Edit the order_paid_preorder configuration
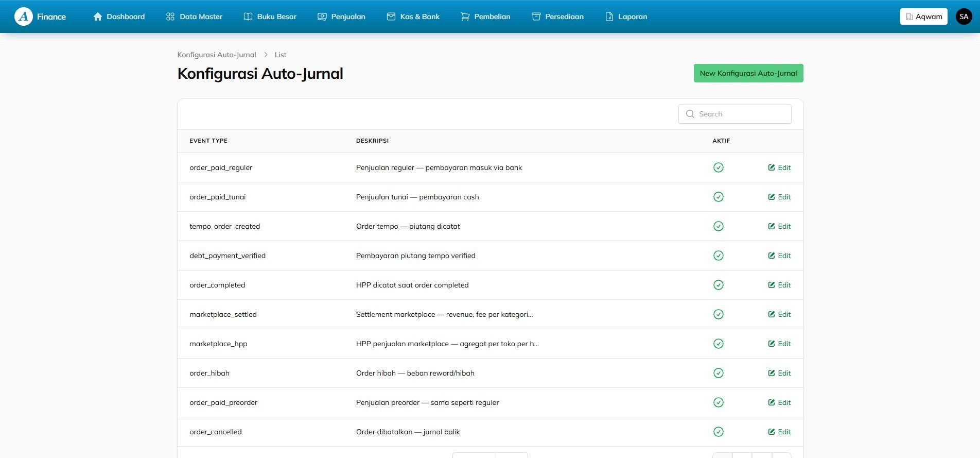This screenshot has height=458, width=980. click(x=779, y=402)
